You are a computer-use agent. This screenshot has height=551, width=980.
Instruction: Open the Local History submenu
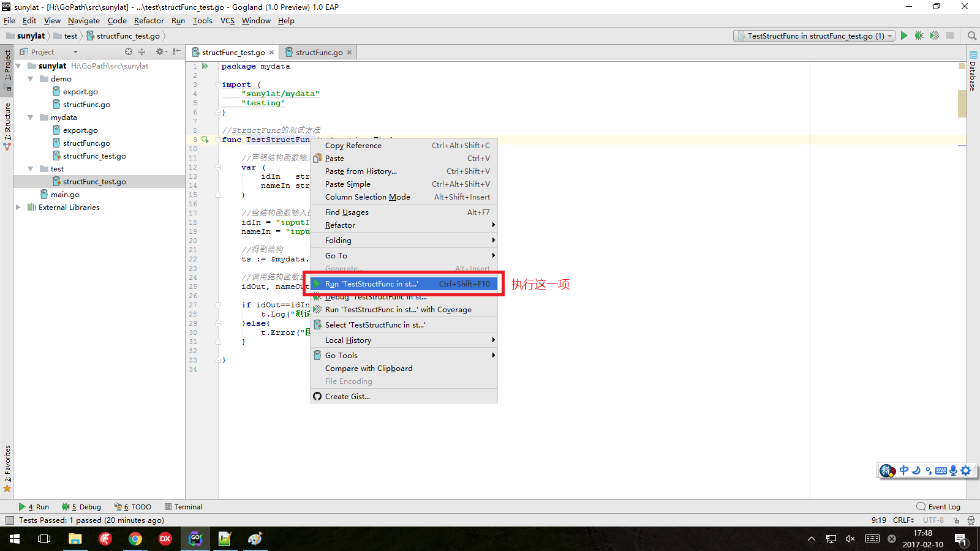point(404,340)
